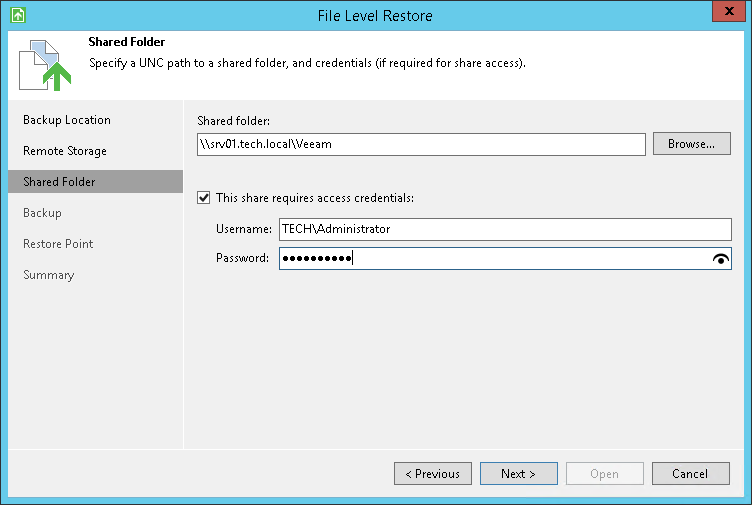Cancel the File Level Restore wizard
The width and height of the screenshot is (752, 505).
[690, 474]
